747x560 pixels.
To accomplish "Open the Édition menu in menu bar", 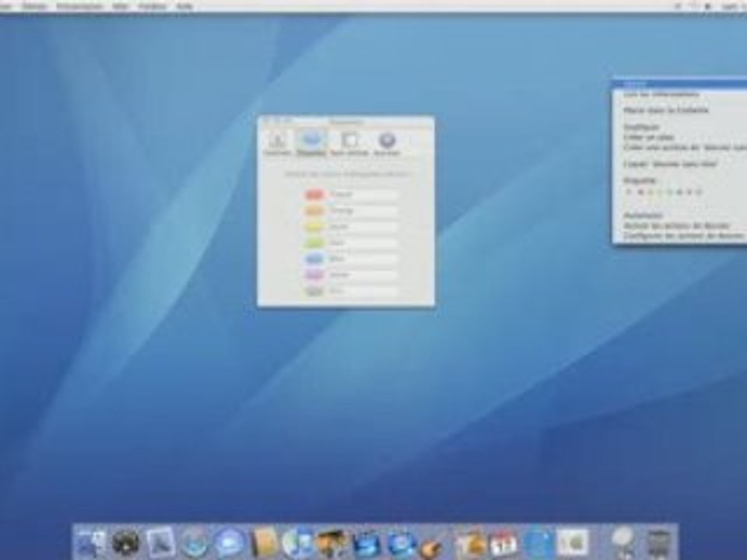I will [x=35, y=6].
